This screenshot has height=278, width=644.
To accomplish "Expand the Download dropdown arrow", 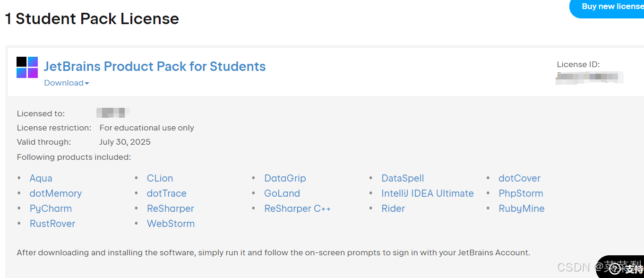I will (87, 84).
